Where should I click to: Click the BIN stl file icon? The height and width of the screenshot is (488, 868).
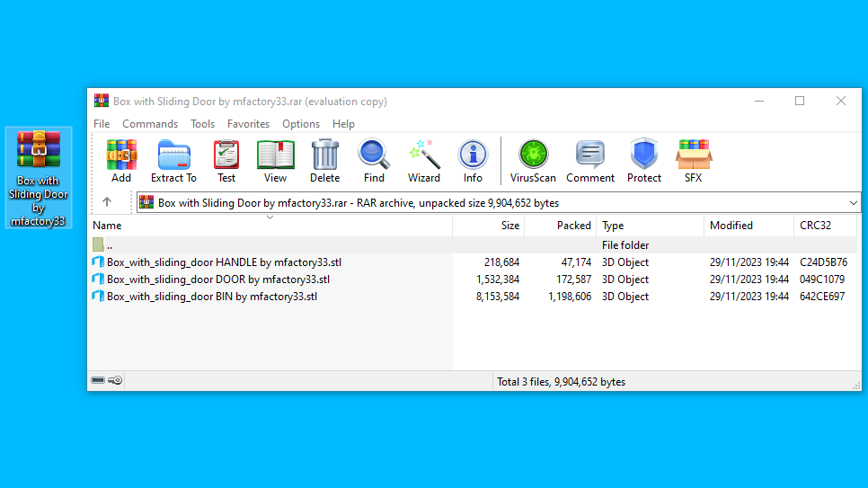click(x=98, y=297)
